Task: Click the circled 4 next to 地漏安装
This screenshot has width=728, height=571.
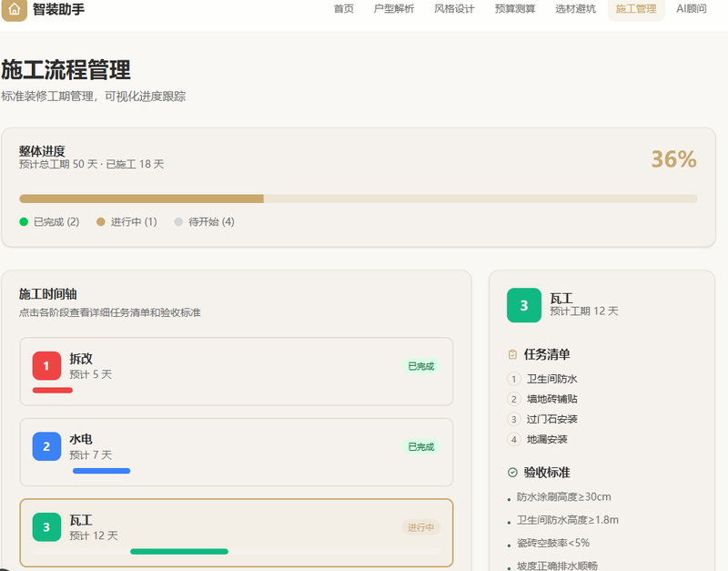Action: (x=513, y=440)
